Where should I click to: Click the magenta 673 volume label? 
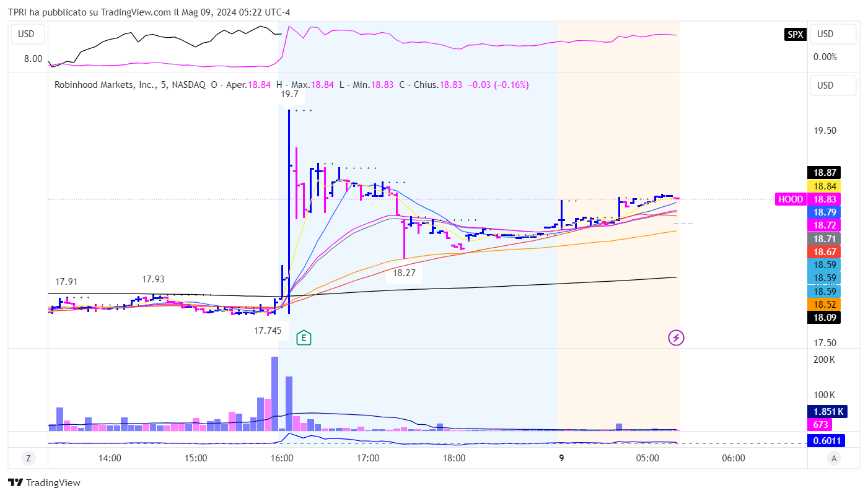(x=822, y=425)
